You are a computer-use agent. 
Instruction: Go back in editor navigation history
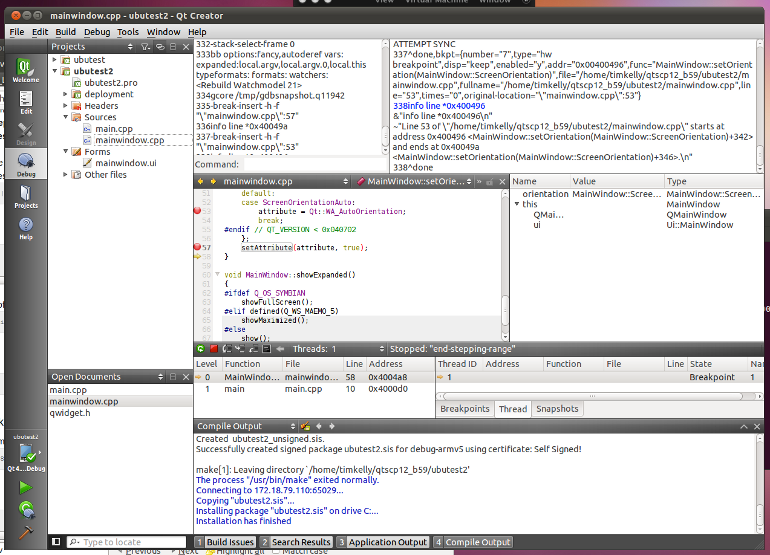(x=200, y=181)
